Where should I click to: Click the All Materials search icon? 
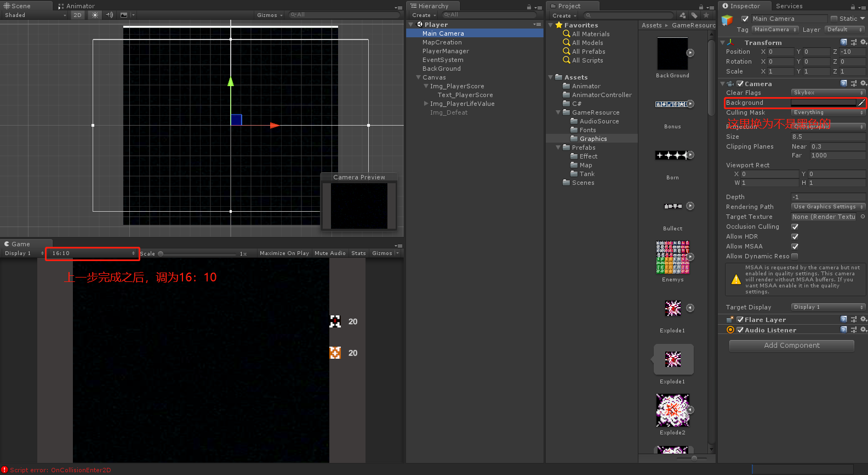pyautogui.click(x=567, y=33)
